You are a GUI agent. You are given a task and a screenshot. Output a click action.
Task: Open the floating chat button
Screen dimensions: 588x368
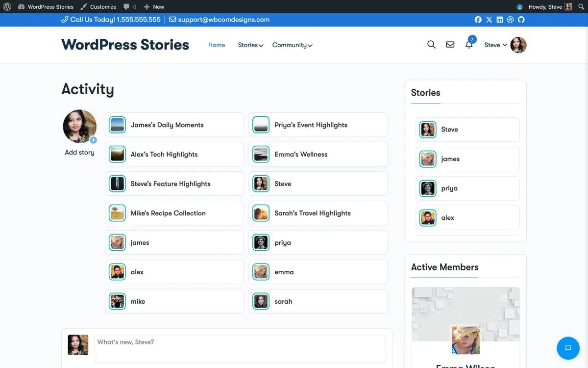(x=568, y=348)
